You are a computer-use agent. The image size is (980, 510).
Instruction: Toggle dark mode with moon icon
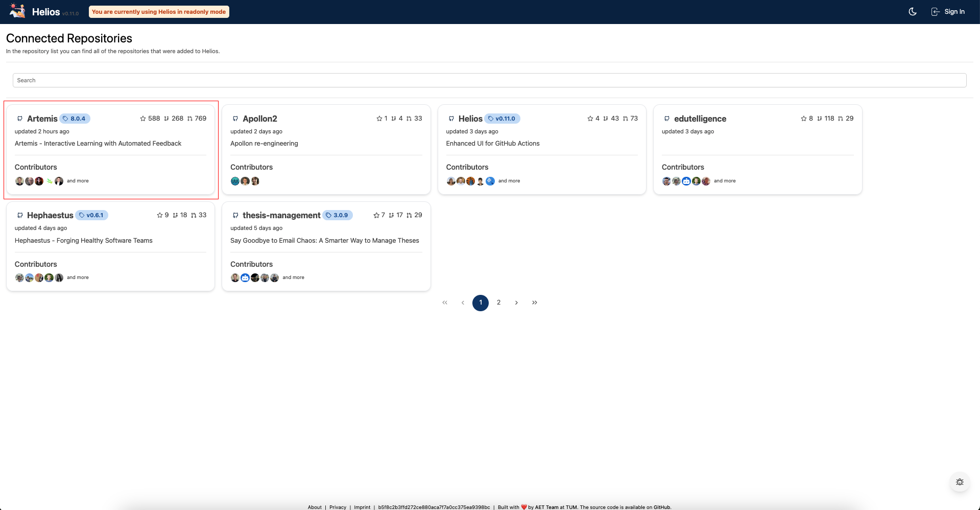(x=913, y=12)
